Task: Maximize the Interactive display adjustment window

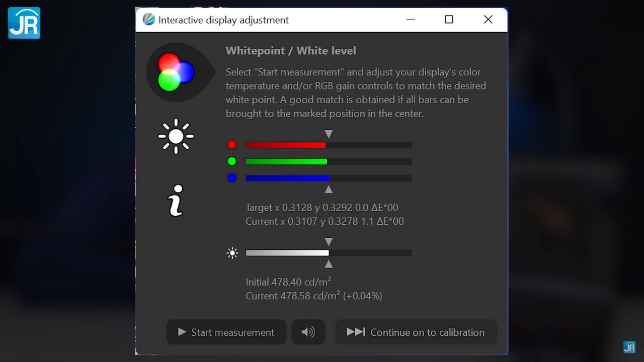Action: (449, 20)
